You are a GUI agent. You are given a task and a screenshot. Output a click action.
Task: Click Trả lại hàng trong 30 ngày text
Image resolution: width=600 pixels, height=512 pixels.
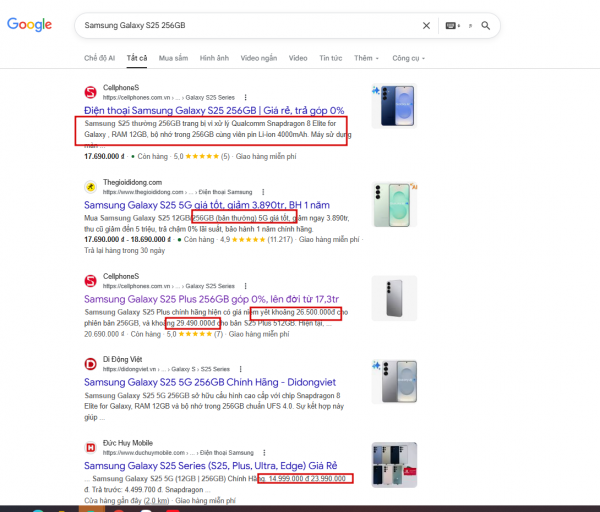click(x=124, y=251)
